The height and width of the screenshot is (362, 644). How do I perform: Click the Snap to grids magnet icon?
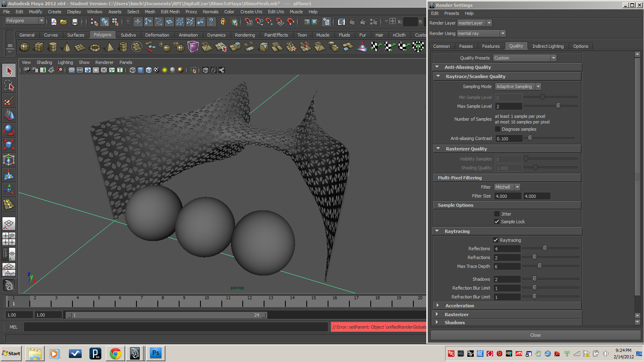coord(249,22)
